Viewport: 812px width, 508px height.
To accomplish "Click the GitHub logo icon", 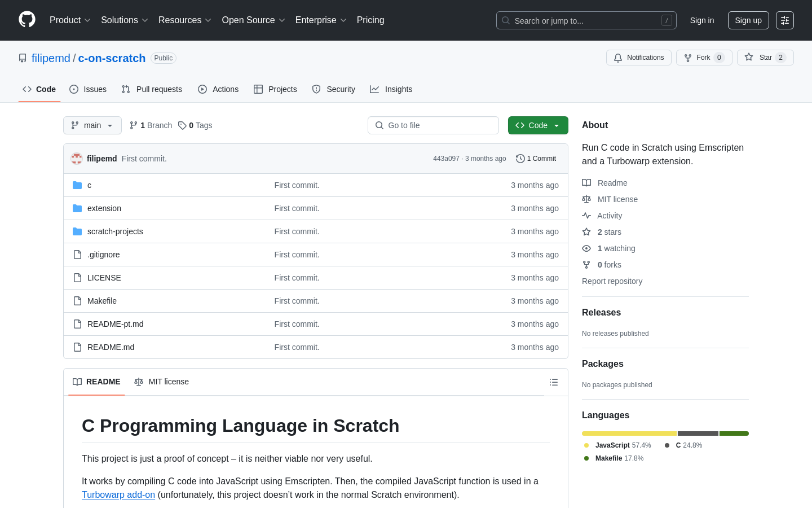I will coord(27,20).
